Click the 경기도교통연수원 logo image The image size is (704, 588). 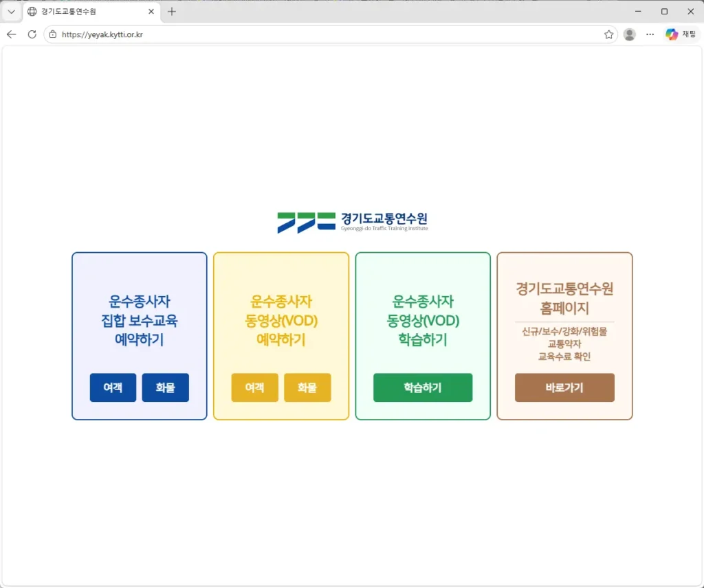(x=352, y=222)
